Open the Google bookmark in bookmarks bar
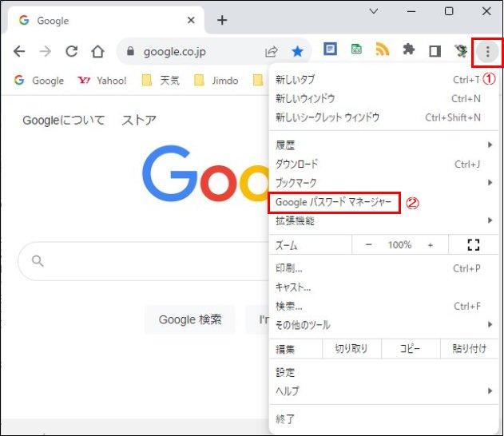Screen dimensions: 504x436 [x=38, y=81]
